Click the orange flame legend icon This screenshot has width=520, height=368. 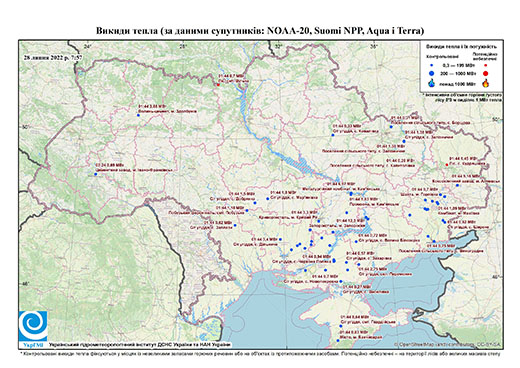pos(486,83)
